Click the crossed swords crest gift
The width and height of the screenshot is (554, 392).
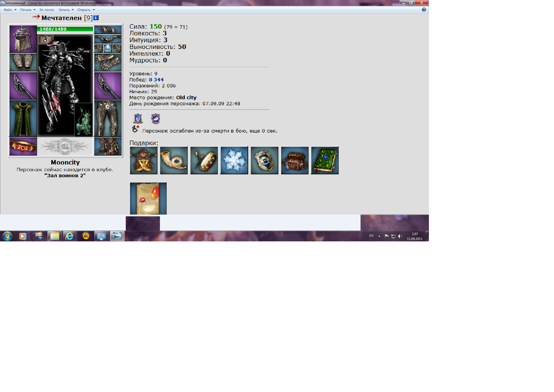(x=144, y=160)
